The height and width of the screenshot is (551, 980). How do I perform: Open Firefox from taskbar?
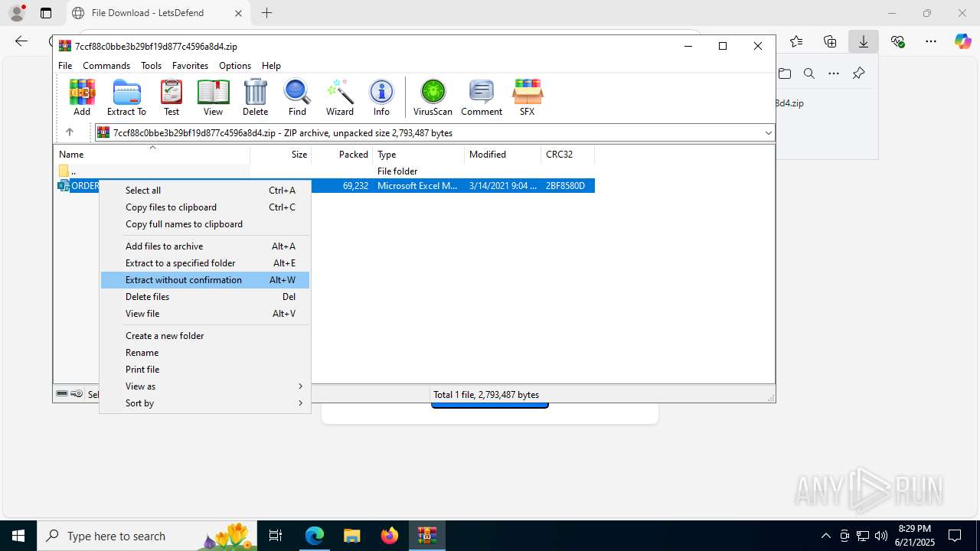[390, 536]
